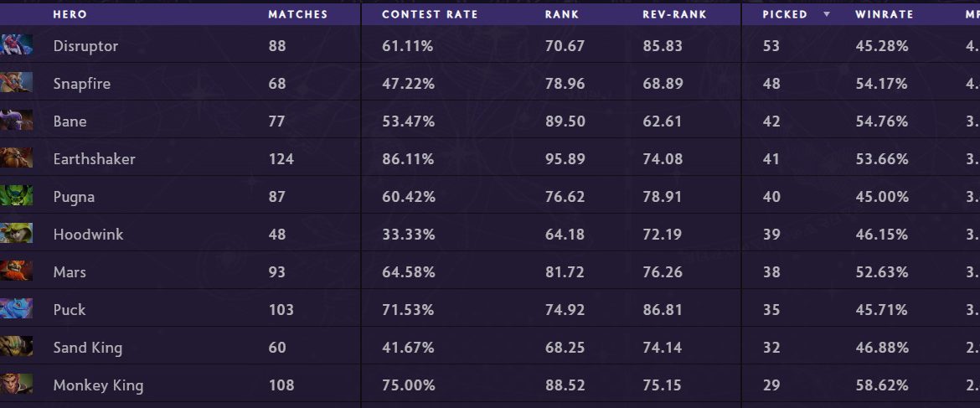Open the Monkey King hero name link
This screenshot has height=408, width=980.
coord(98,385)
